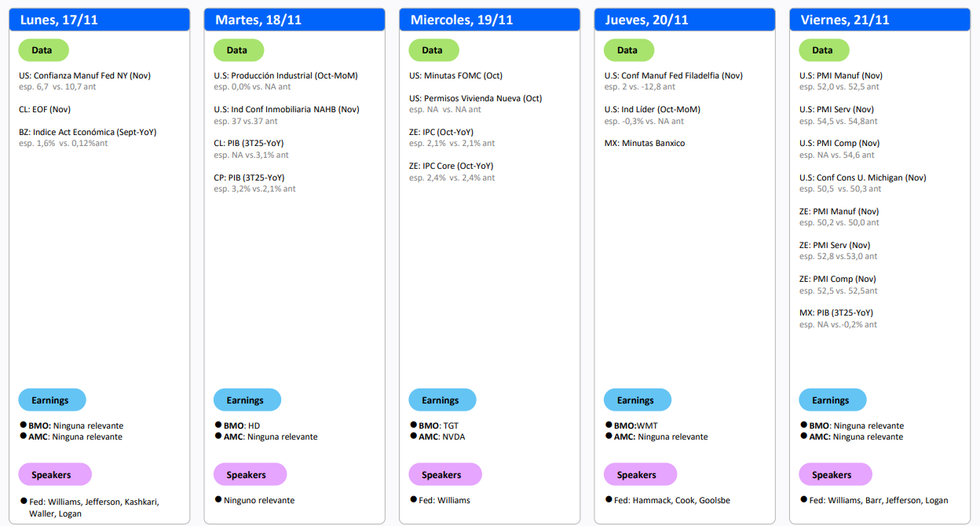Click the Lunes, 17/11 header
Viewport: 980px width, 526px height.
[x=99, y=20]
